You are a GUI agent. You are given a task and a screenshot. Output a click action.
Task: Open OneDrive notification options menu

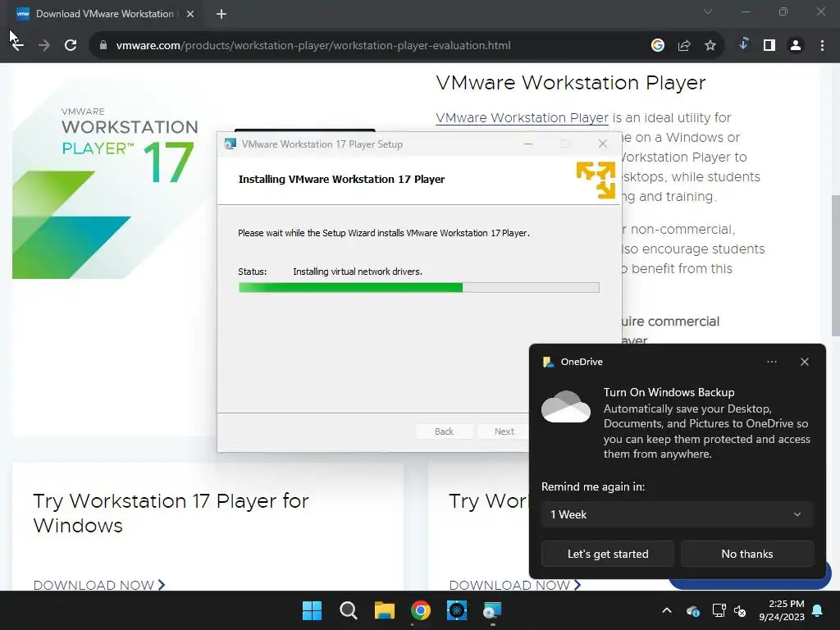pos(771,362)
